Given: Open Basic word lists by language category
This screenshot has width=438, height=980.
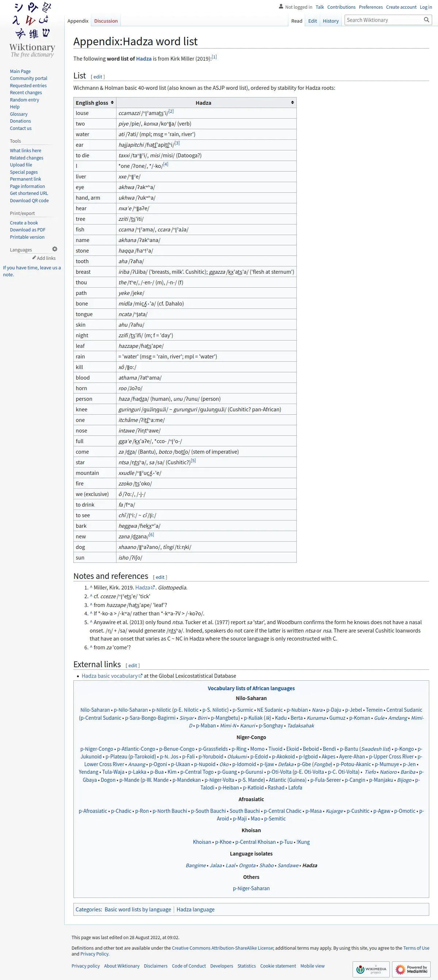Looking at the screenshot, I should [x=138, y=910].
